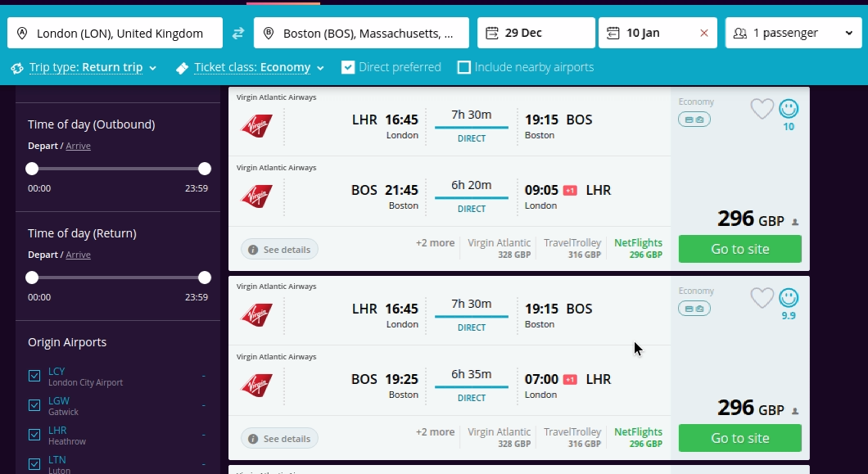868x474 pixels.
Task: Favorite the second flight with heart icon
Action: point(762,298)
